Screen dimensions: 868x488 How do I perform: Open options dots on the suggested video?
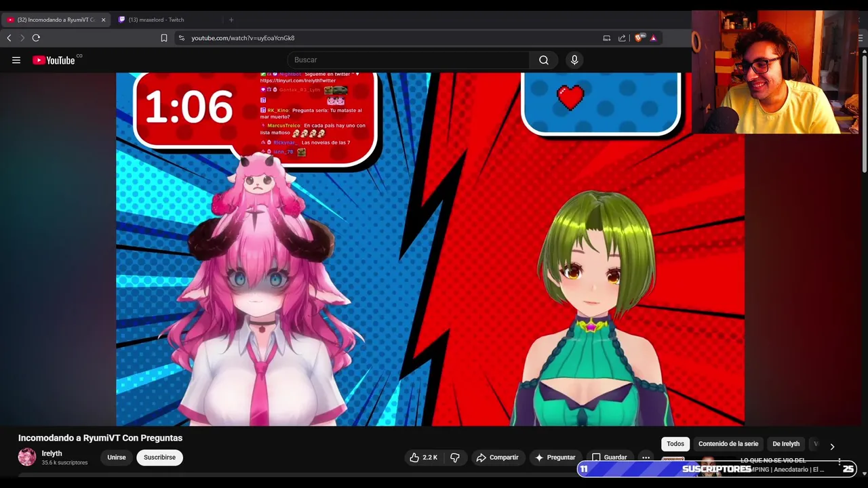840,462
